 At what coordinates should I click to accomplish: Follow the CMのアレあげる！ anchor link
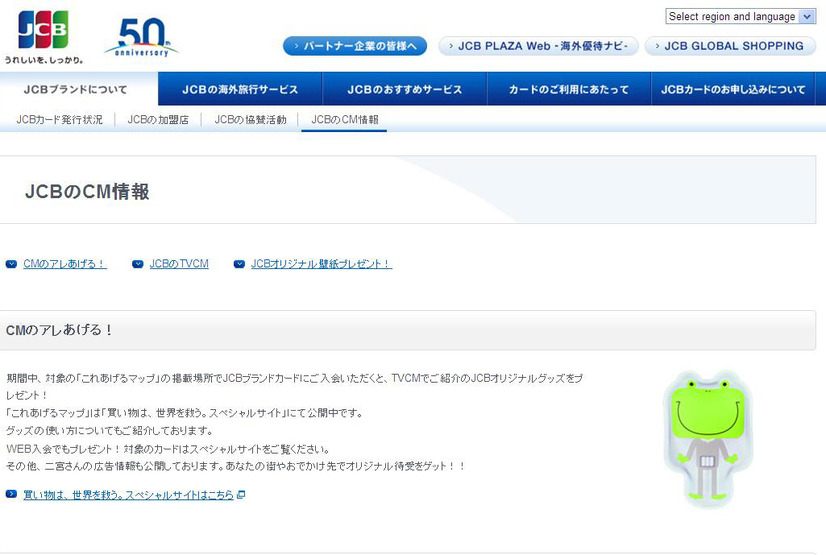pyautogui.click(x=65, y=264)
